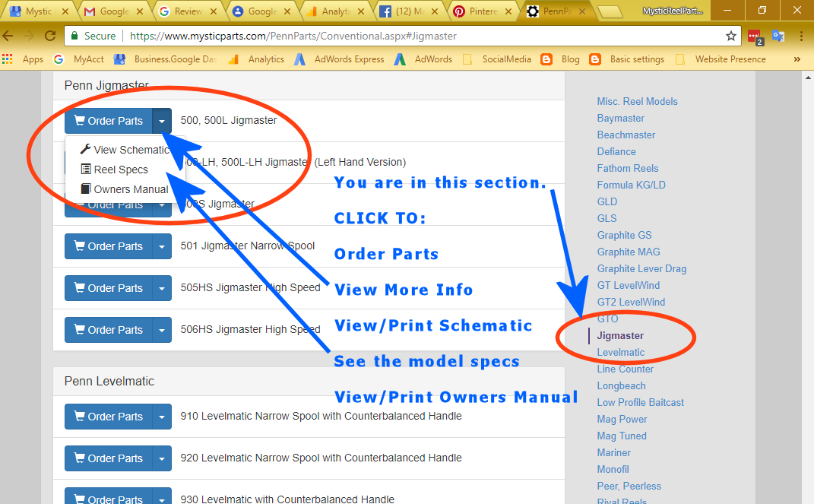Open the Apps bookmarks shortcut

(x=24, y=59)
